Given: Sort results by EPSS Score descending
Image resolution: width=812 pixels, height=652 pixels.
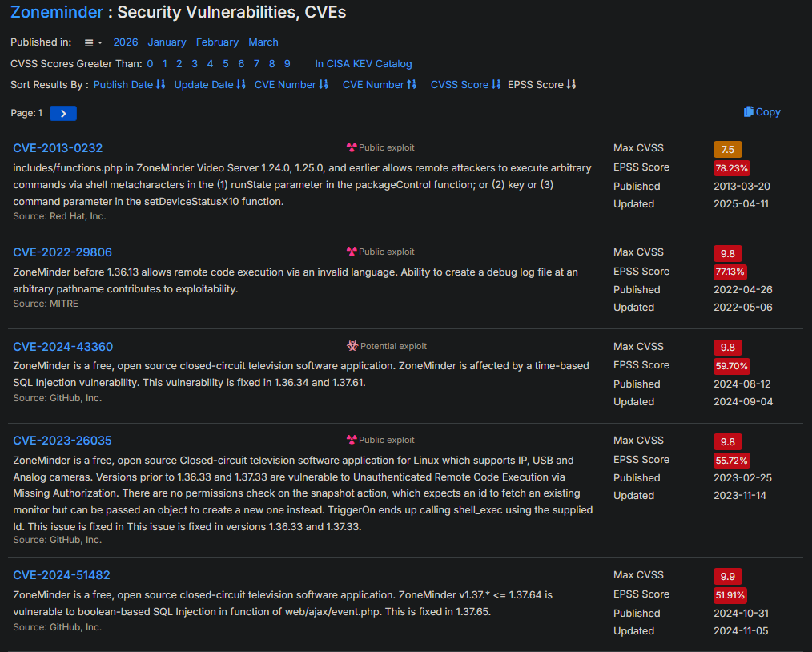Looking at the screenshot, I should click(541, 84).
